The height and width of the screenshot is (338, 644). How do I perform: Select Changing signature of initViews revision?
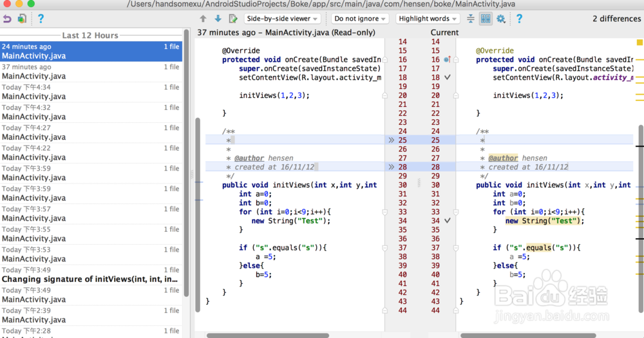tap(91, 275)
